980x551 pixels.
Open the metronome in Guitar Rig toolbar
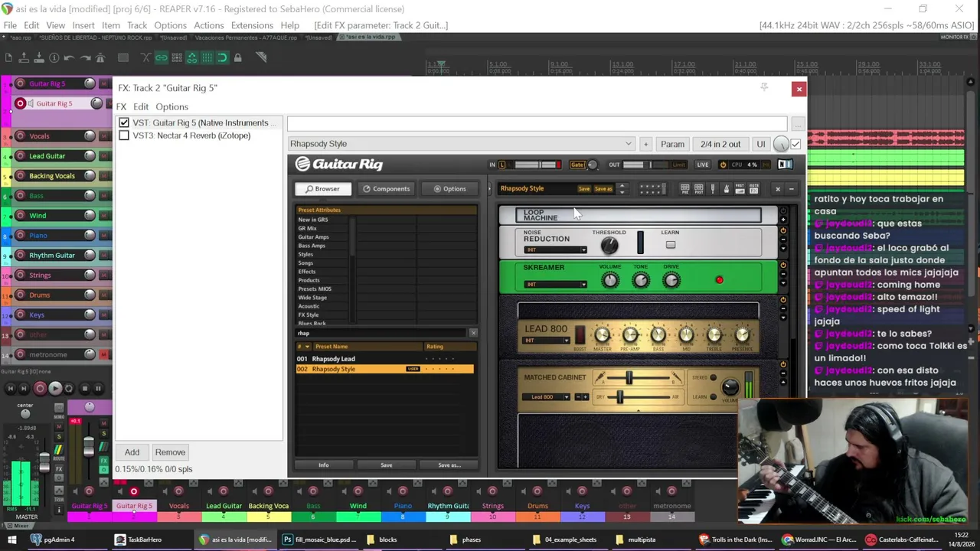pos(726,189)
